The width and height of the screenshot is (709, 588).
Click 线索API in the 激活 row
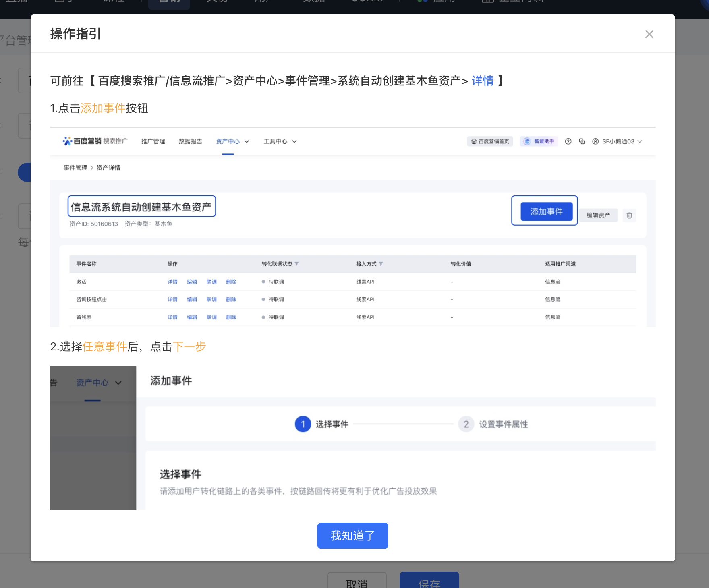click(365, 282)
